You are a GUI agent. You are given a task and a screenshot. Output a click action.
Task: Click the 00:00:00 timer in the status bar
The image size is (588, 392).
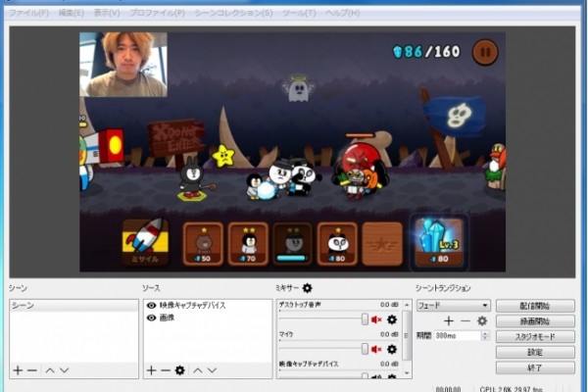448,389
